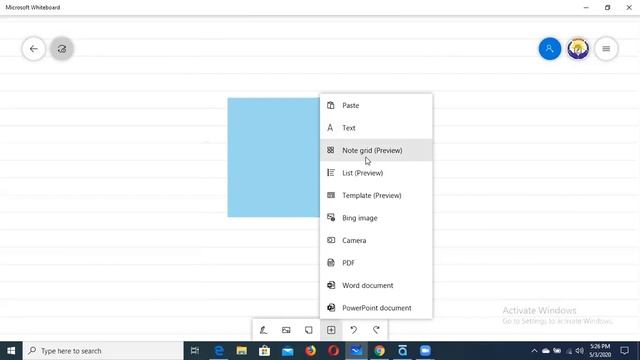This screenshot has width=640, height=360.
Task: Open the add image tool
Action: tap(286, 330)
